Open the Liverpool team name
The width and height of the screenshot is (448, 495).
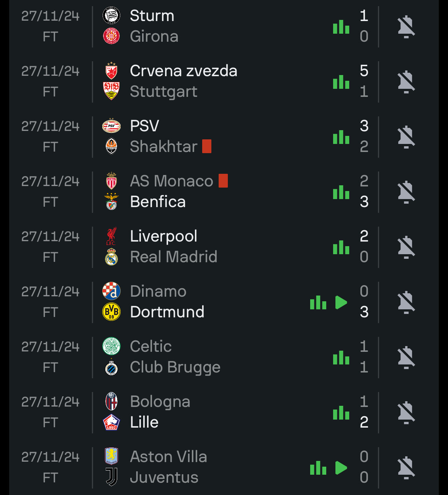point(164,236)
